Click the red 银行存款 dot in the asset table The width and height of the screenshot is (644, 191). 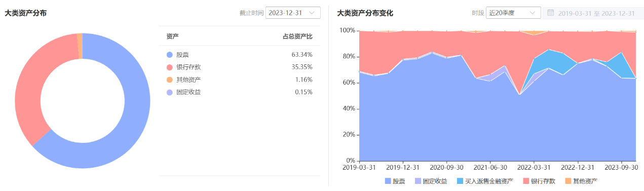[169, 67]
